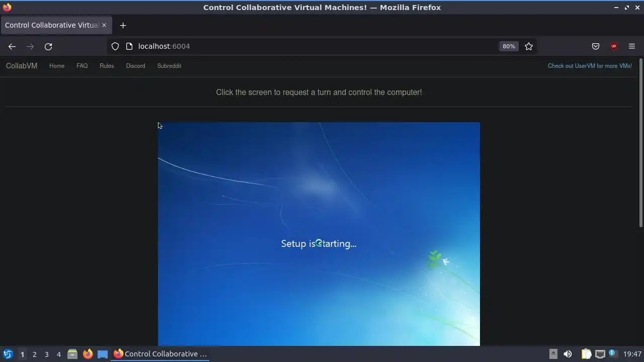
Task: Go to the Home nav link
Action: (57, 66)
